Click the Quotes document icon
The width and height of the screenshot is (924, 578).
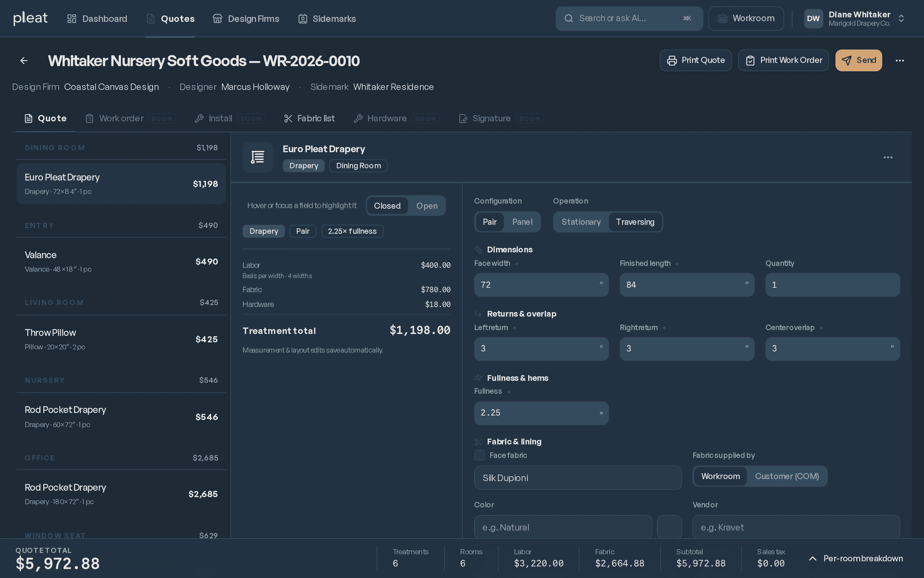[x=151, y=19]
